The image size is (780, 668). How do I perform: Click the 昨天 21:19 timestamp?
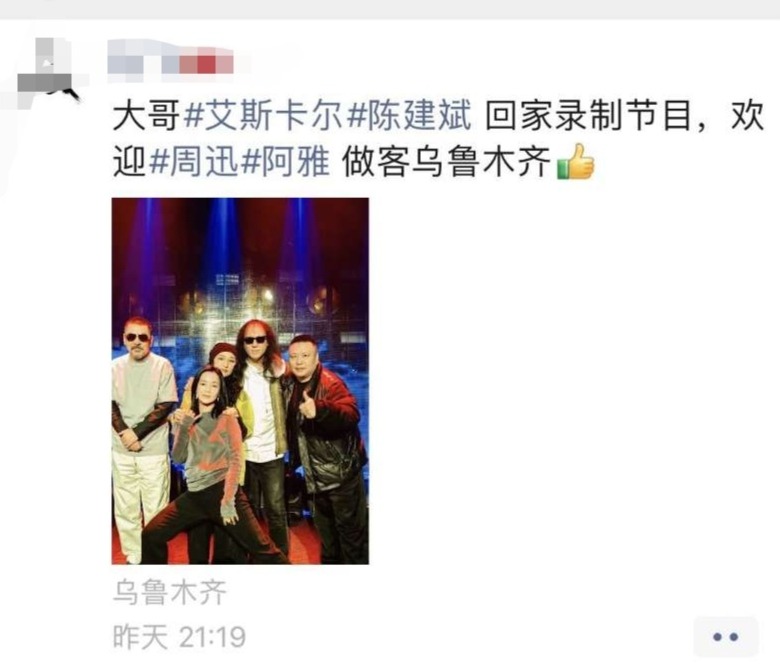tap(180, 636)
